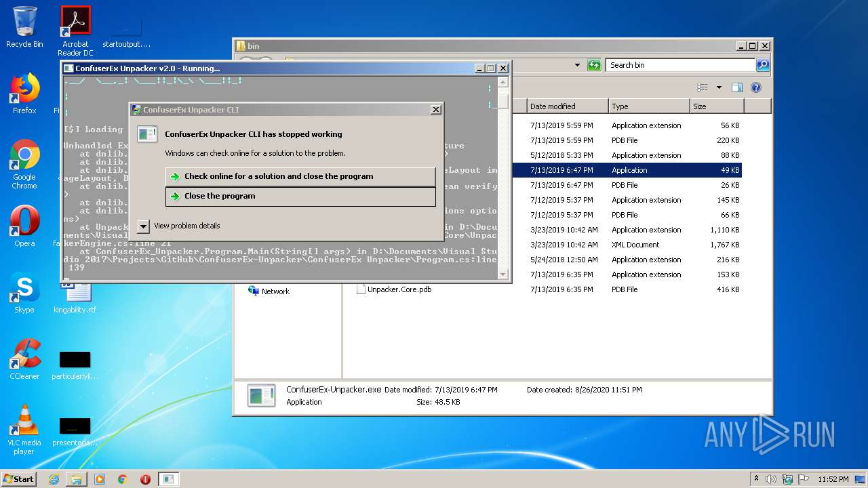Open Internet Explorer from the taskbar
This screenshot has height=488, width=868.
click(54, 479)
